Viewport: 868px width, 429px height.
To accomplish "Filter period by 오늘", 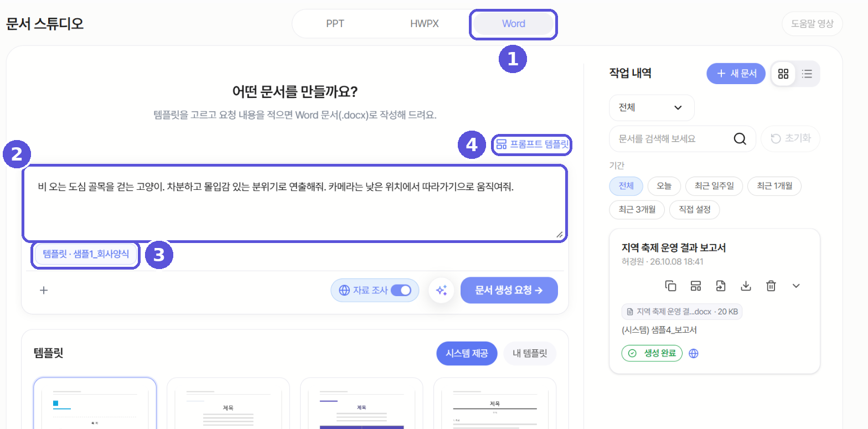I will (664, 186).
